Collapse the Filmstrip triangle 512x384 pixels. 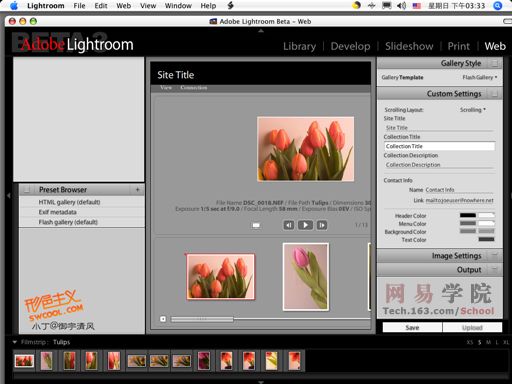(x=15, y=342)
